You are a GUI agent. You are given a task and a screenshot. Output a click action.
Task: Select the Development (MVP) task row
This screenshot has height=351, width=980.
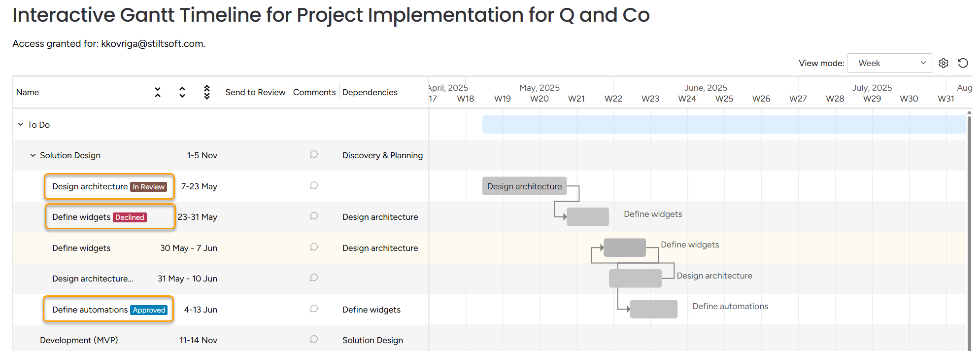(x=79, y=340)
